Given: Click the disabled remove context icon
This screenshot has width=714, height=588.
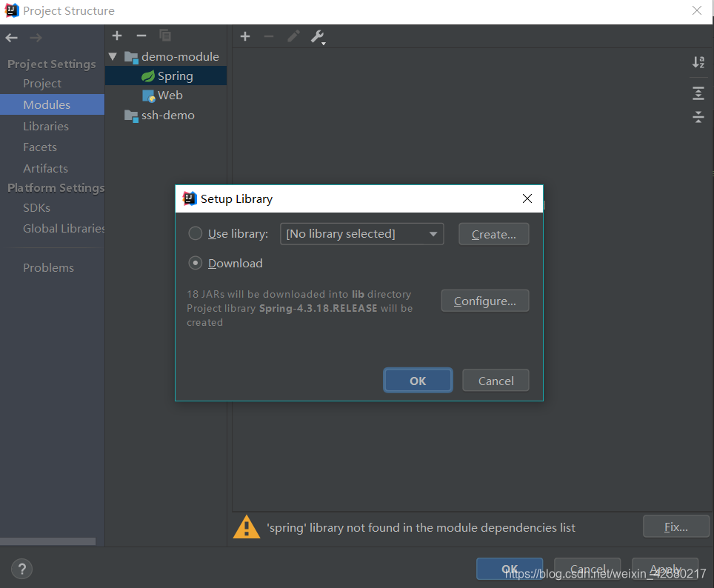Looking at the screenshot, I should click(x=269, y=36).
